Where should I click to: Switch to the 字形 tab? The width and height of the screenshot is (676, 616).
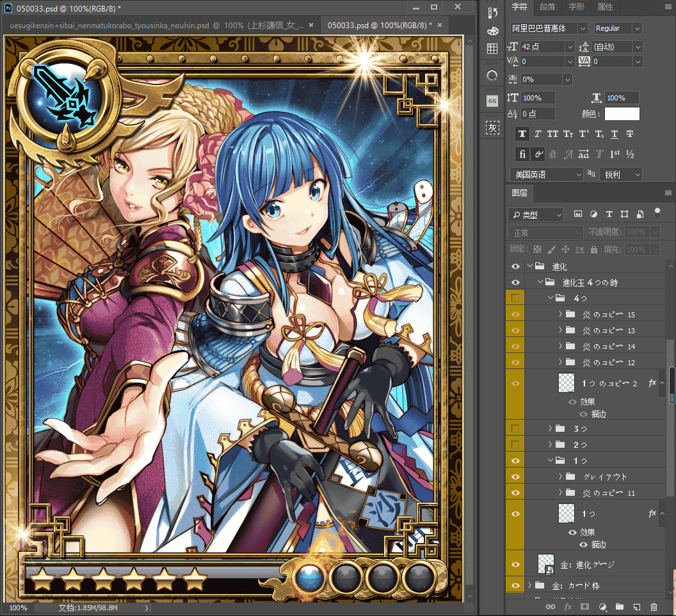click(576, 7)
